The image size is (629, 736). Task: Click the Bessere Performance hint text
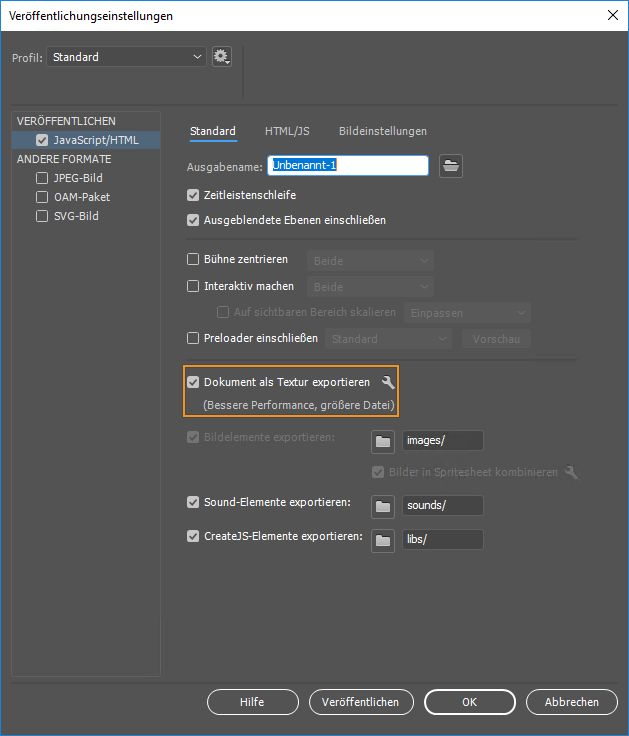(x=299, y=405)
